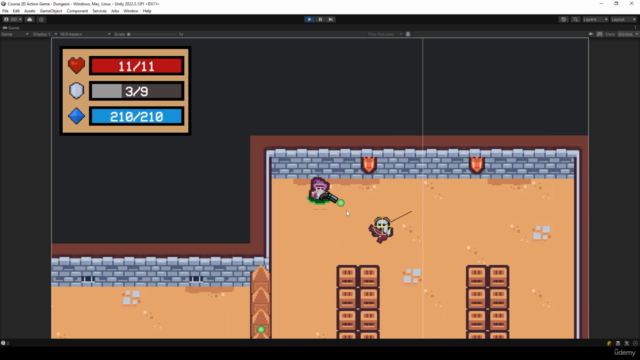Click the blue diamond energy icon
The height and width of the screenshot is (360, 640).
pyautogui.click(x=76, y=116)
